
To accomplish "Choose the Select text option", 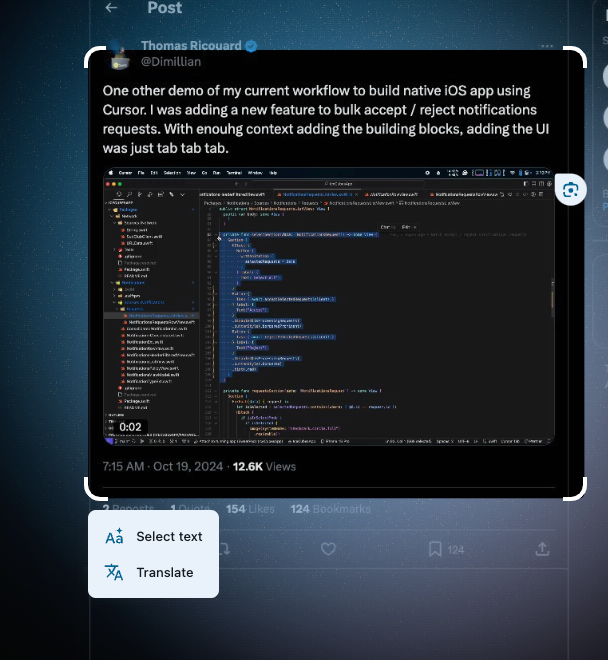I will [x=153, y=537].
